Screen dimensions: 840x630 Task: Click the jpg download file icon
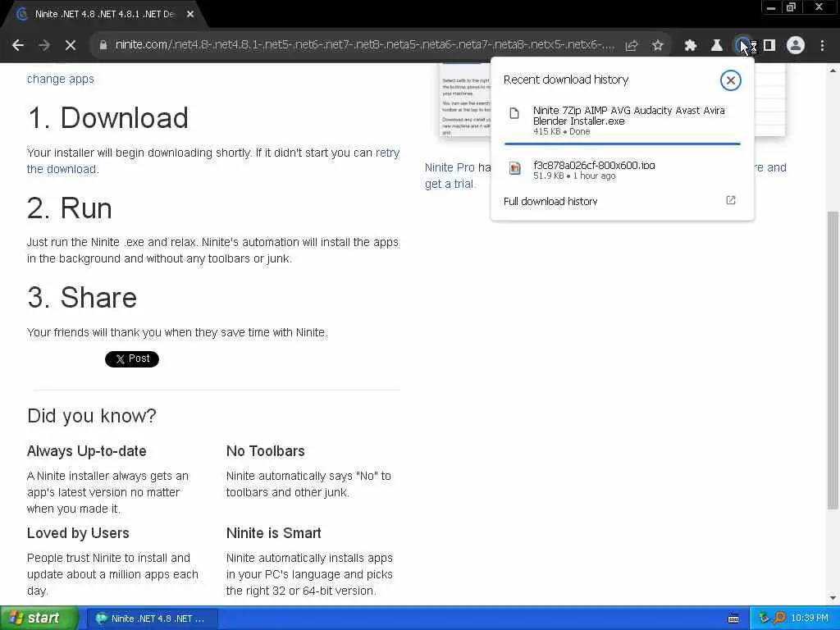tap(515, 168)
